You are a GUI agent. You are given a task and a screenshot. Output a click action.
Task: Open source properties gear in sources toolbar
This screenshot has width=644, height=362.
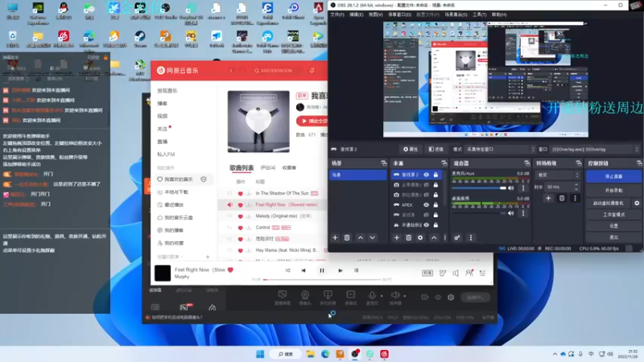[420, 237]
